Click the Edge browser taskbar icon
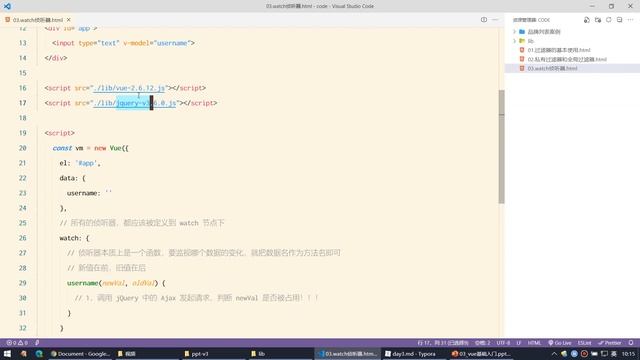The image size is (640, 360). point(39,354)
